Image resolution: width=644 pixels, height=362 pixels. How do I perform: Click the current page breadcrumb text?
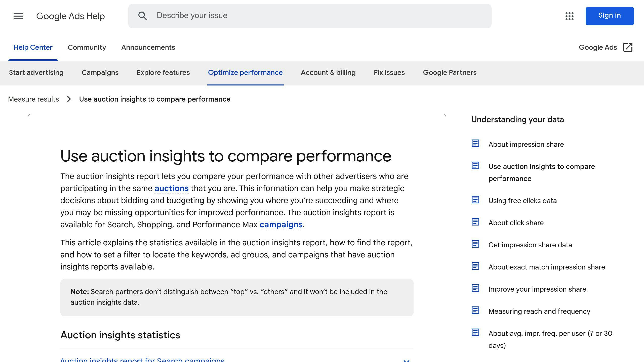154,99
